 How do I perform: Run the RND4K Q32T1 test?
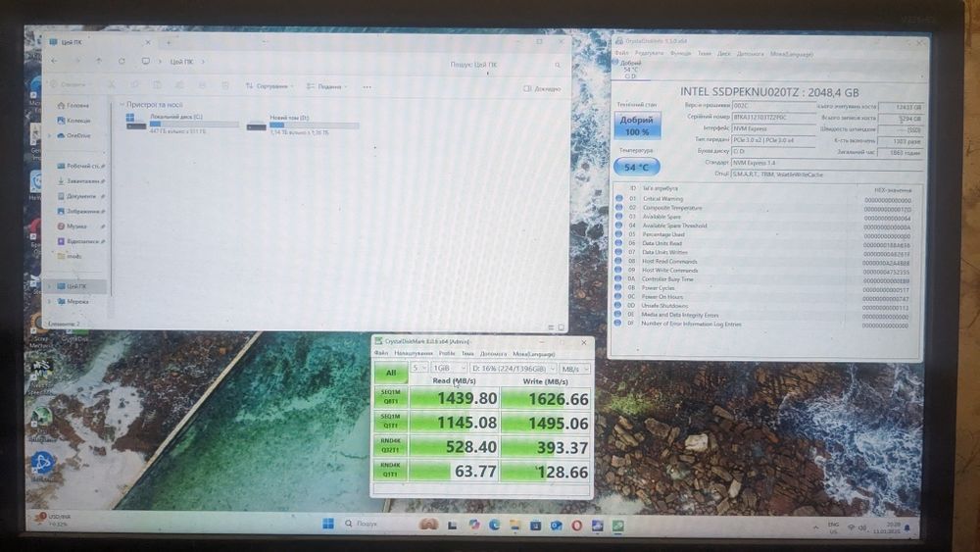point(391,446)
